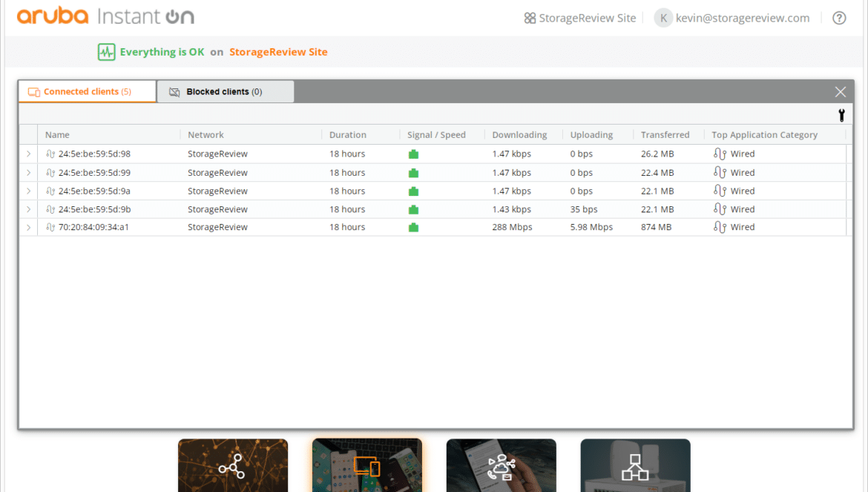Close the clients panel with X
Image resolution: width=868 pixels, height=492 pixels.
coord(841,92)
